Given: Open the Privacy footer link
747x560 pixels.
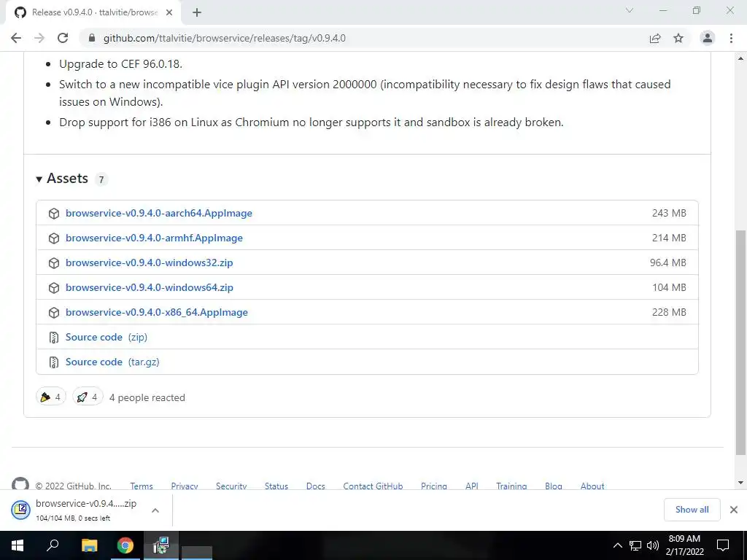Looking at the screenshot, I should (185, 486).
